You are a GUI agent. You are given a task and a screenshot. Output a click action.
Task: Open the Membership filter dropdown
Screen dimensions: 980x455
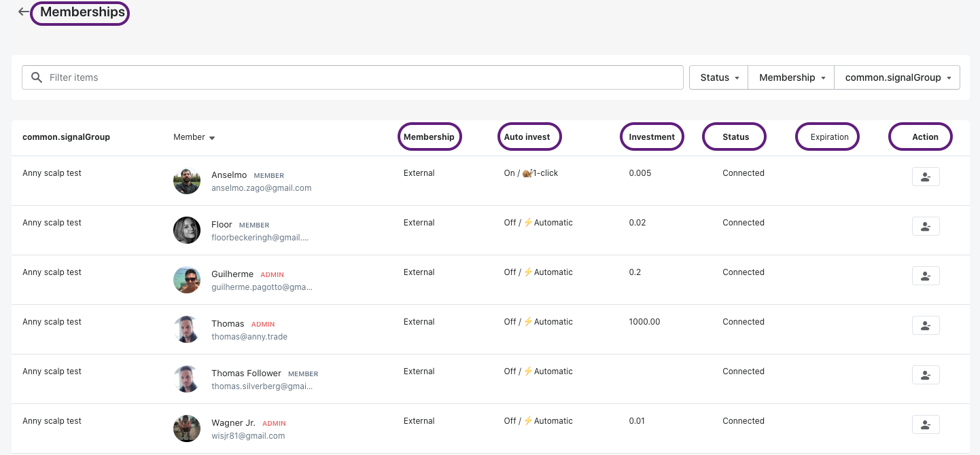(x=791, y=77)
